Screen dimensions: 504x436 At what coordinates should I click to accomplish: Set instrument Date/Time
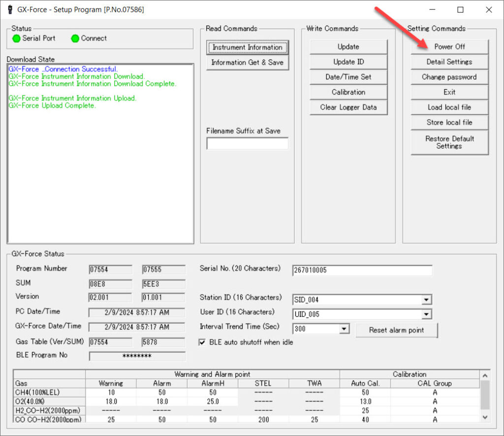click(x=348, y=77)
